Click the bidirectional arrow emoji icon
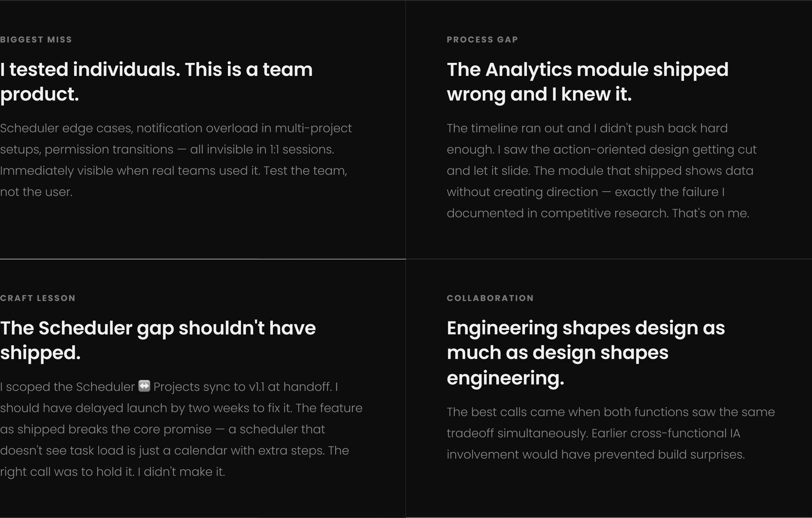Image resolution: width=812 pixels, height=518 pixels. [144, 386]
